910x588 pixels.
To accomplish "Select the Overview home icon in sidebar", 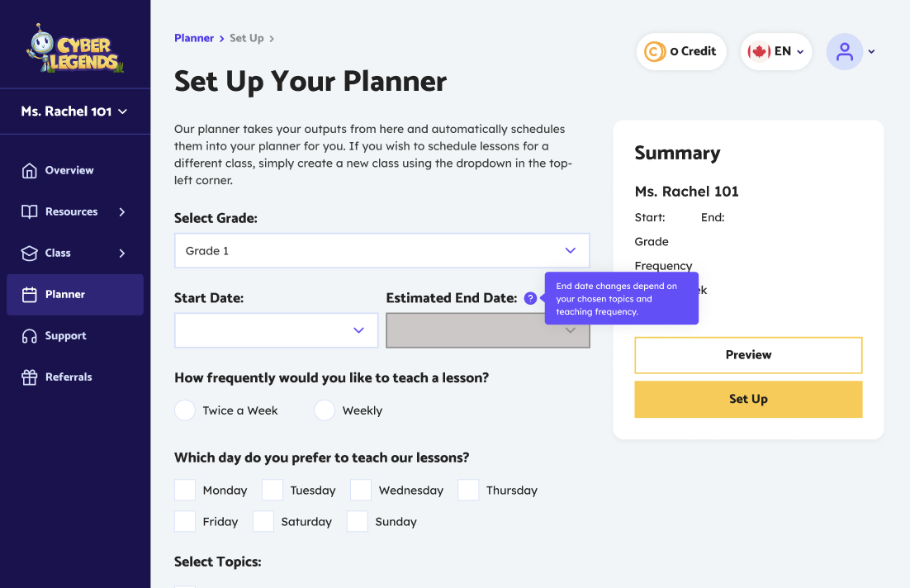I will coord(28,170).
